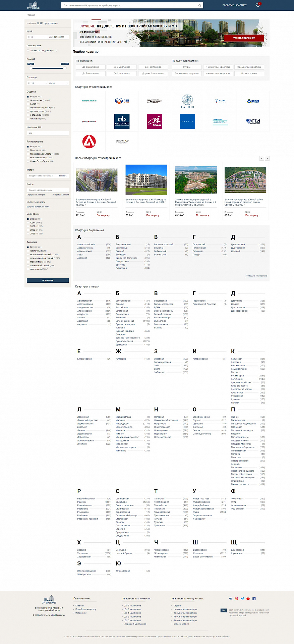Click red 'Узнать подробнее' banner button
The image size is (294, 644).
click(x=244, y=38)
